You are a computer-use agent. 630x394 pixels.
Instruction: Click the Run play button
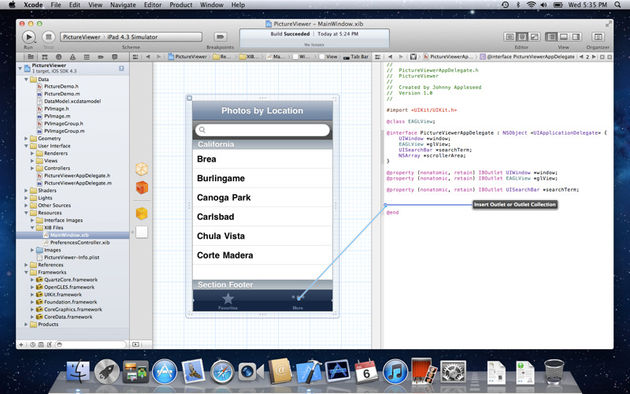[x=29, y=37]
